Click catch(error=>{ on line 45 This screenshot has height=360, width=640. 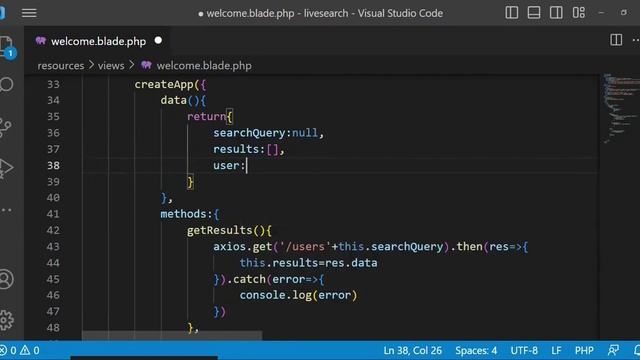[279, 279]
